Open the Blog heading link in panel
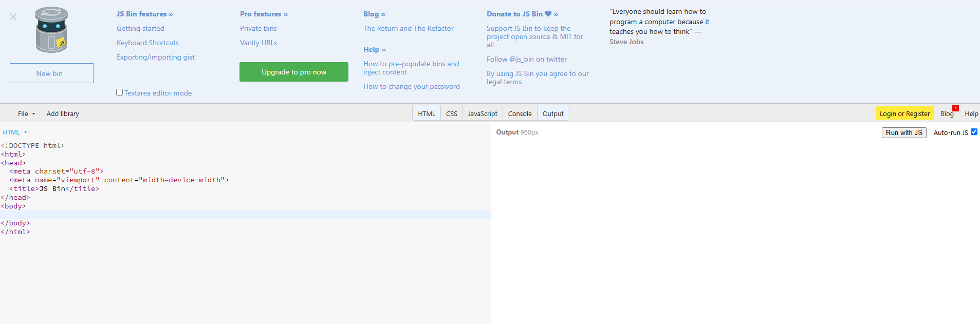980x324 pixels. [374, 14]
